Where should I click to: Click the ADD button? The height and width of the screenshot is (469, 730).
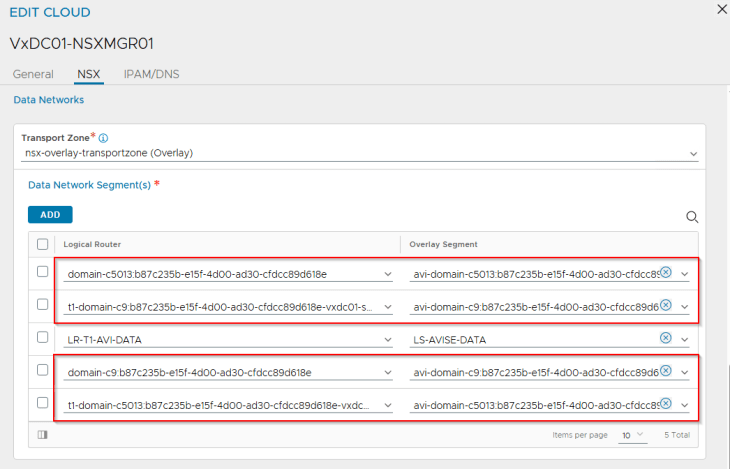[50, 214]
